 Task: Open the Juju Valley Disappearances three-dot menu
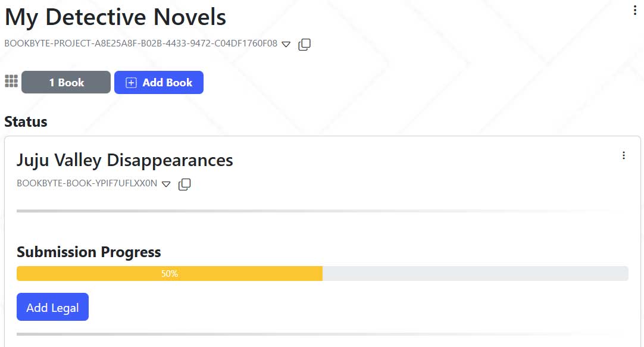click(623, 155)
